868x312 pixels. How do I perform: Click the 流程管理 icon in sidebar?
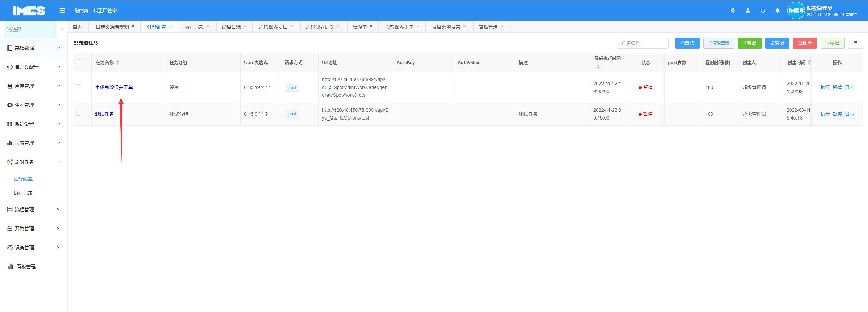(x=10, y=209)
